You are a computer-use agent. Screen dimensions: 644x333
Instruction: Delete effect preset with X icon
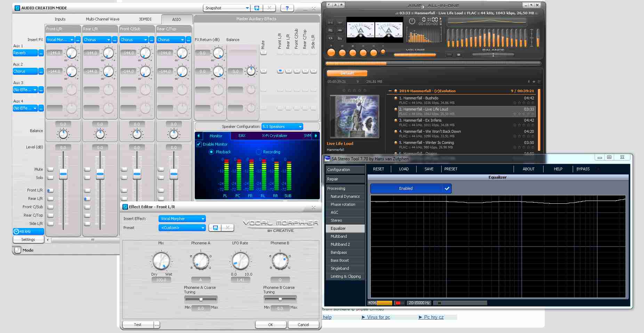228,228
